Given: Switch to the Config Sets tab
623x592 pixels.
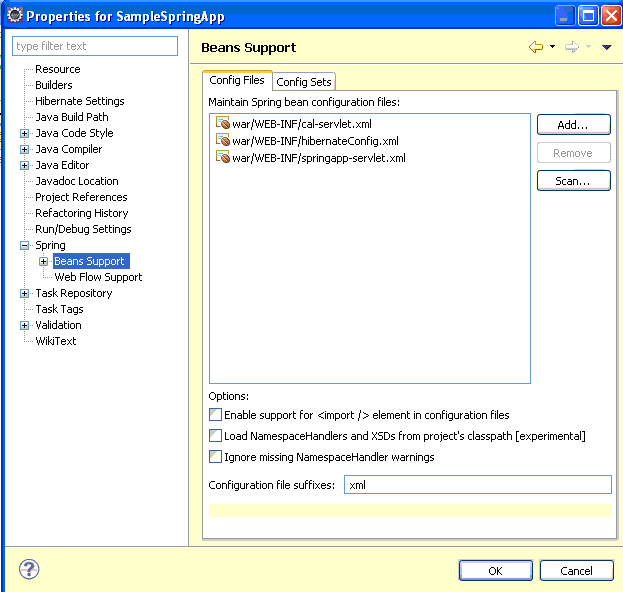Looking at the screenshot, I should [304, 82].
